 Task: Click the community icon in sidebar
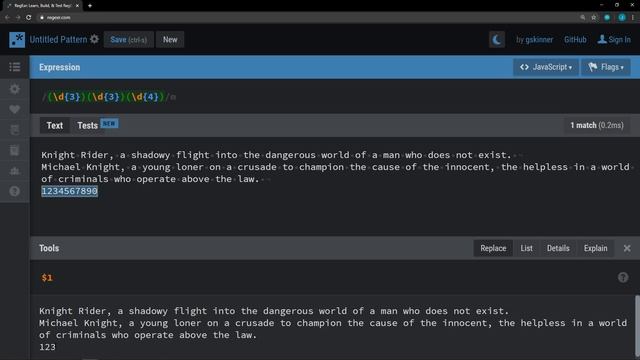click(15, 171)
